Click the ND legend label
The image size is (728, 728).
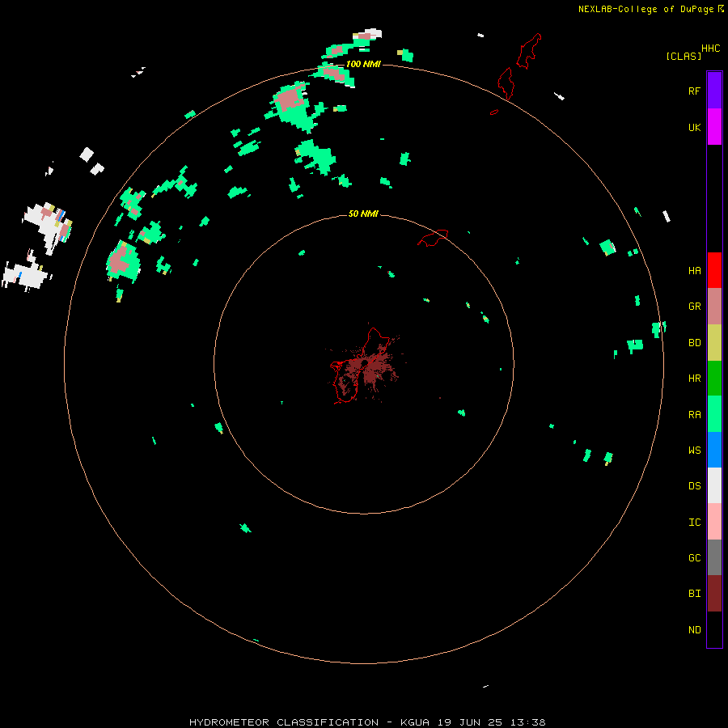pos(694,630)
